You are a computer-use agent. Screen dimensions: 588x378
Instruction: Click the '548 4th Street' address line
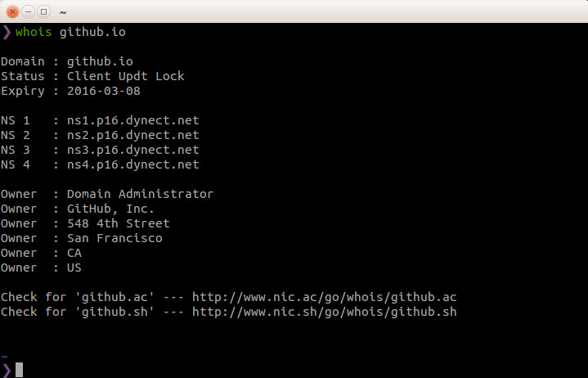[119, 223]
